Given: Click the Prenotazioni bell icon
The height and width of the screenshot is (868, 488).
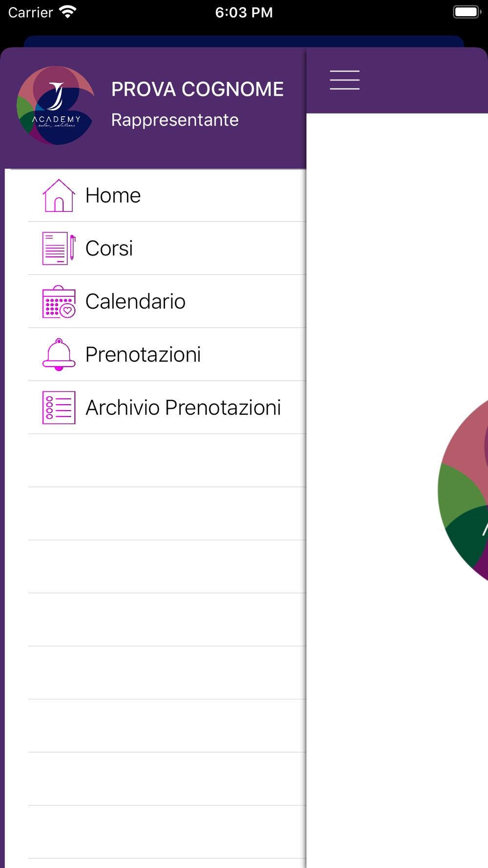Looking at the screenshot, I should 59,355.
